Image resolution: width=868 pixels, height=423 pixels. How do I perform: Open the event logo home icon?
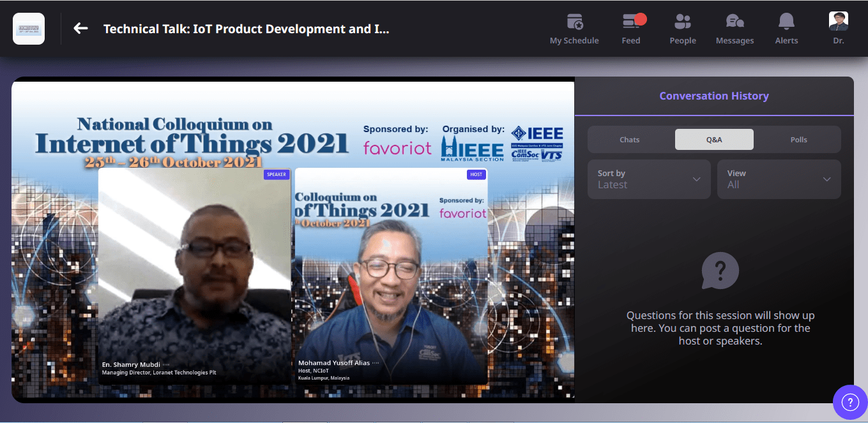point(29,29)
